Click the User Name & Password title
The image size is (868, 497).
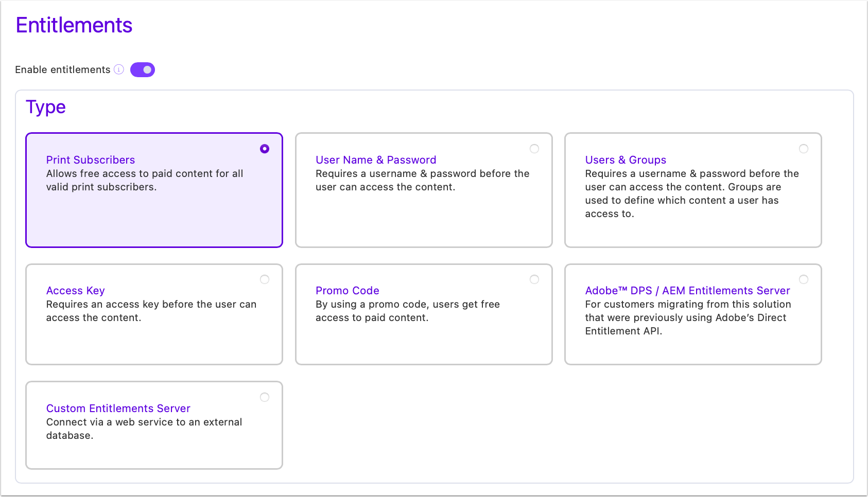[376, 160]
